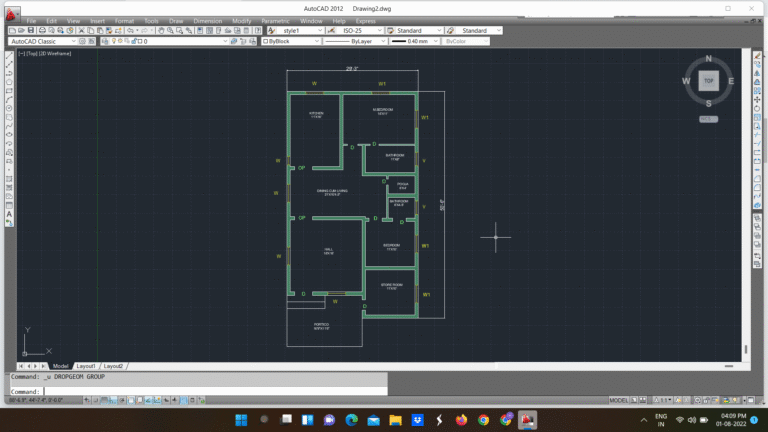Image resolution: width=768 pixels, height=432 pixels.
Task: Open the ByBlock color control
Action: point(291,41)
